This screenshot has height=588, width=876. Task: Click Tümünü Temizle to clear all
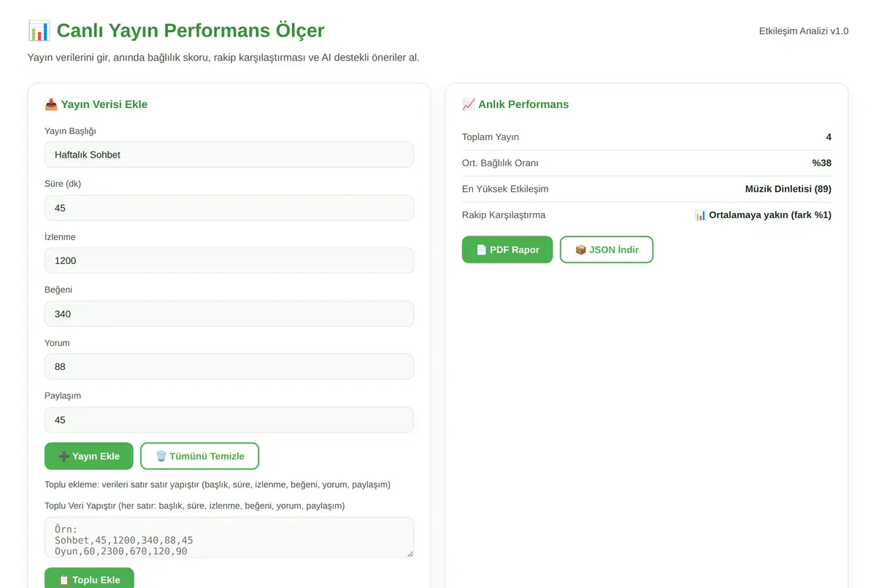(x=200, y=456)
